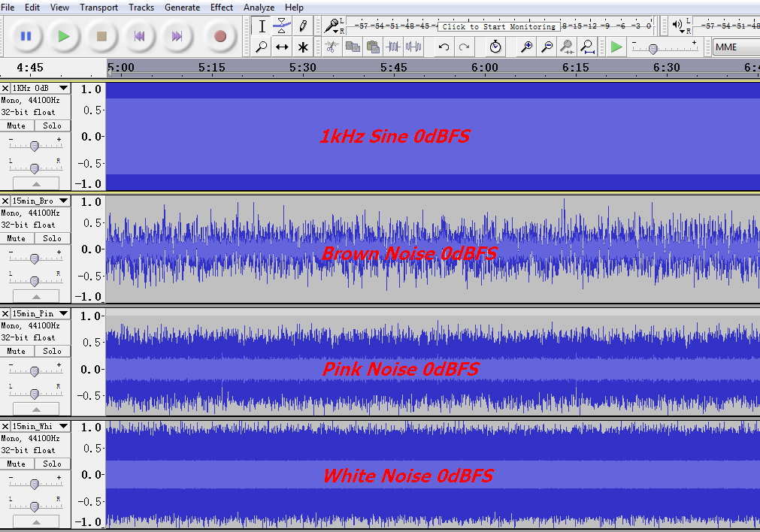Click the Copy icon in edit toolbar
The width and height of the screenshot is (760, 532).
tap(353, 47)
